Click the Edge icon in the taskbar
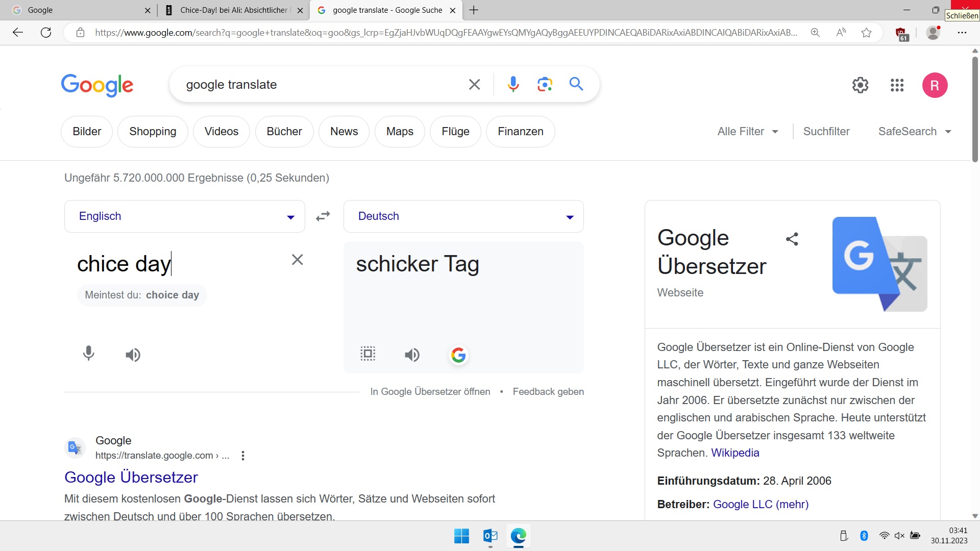980x551 pixels. 518,536
